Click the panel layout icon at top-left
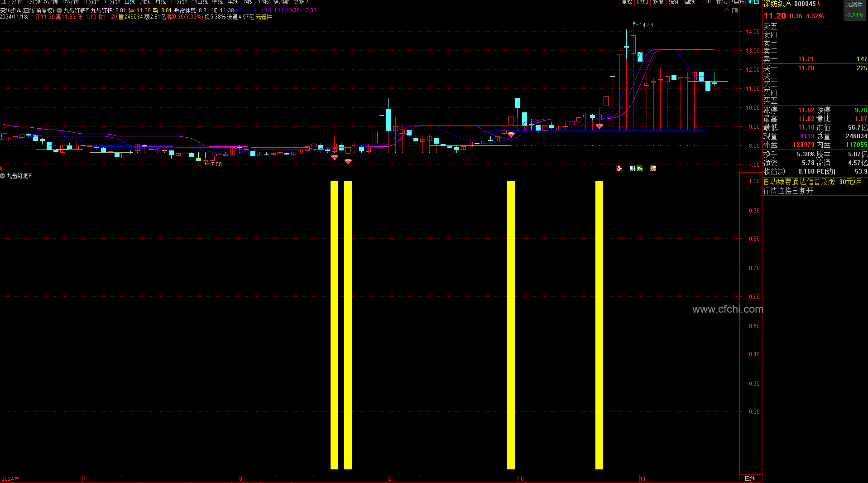The height and width of the screenshot is (483, 868). click(x=4, y=2)
